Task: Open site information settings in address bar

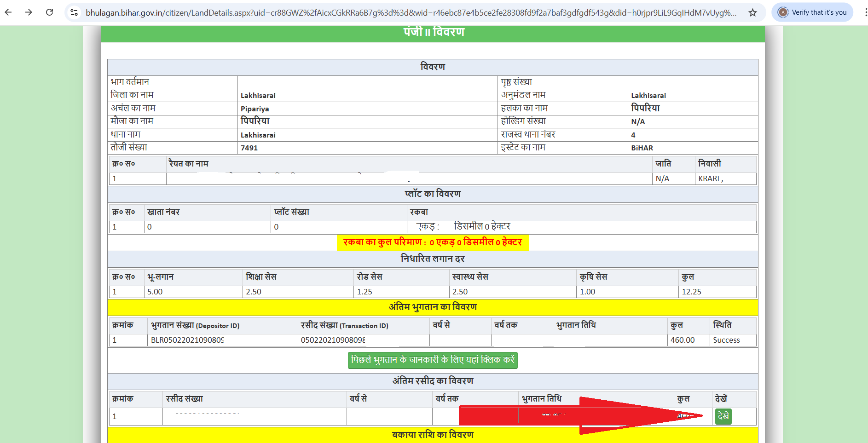Action: tap(74, 12)
